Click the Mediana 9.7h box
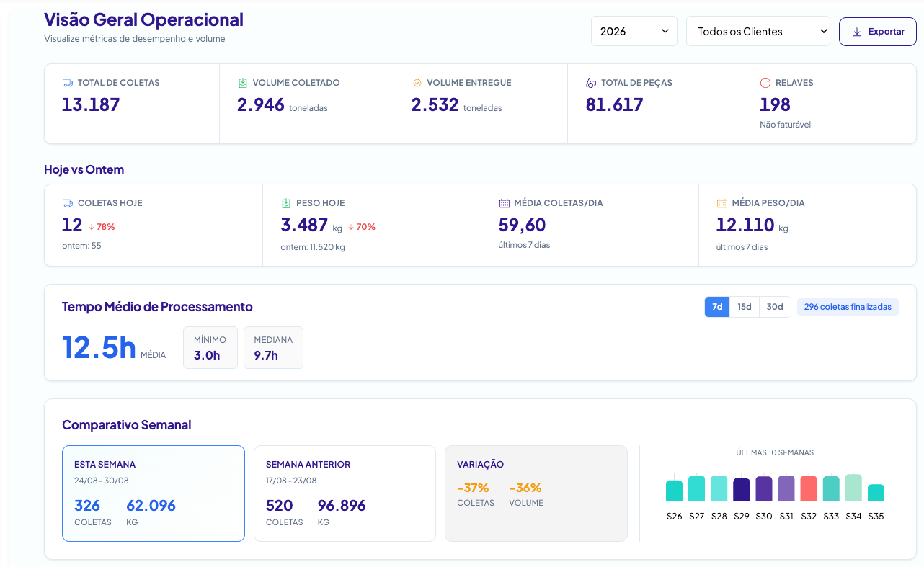924x567 pixels. click(273, 347)
